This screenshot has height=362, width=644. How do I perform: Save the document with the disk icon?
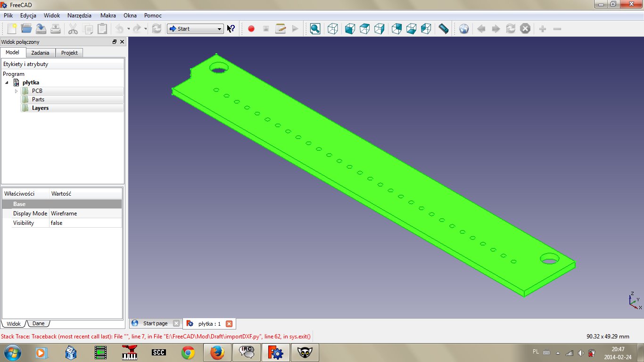coord(41,29)
